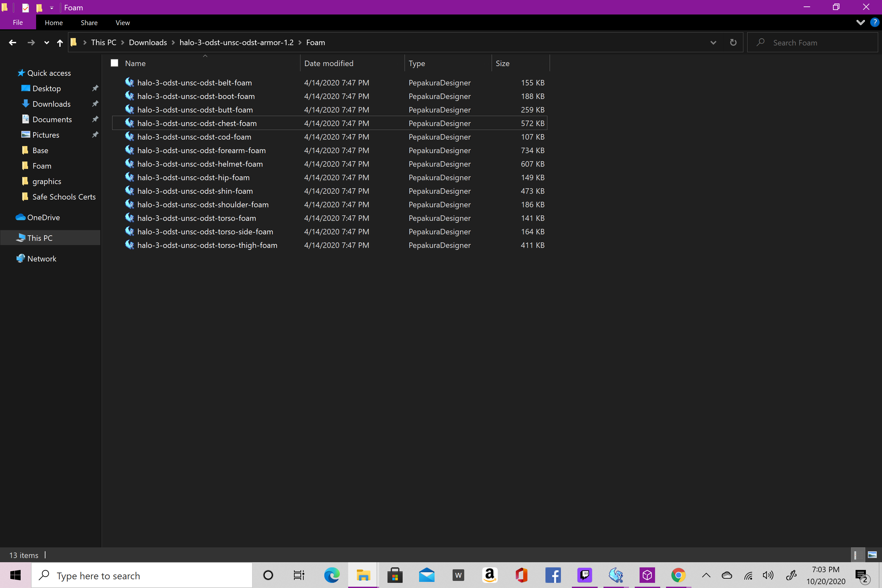Open the View ribbon tab
Viewport: 882px width, 588px height.
click(x=122, y=23)
